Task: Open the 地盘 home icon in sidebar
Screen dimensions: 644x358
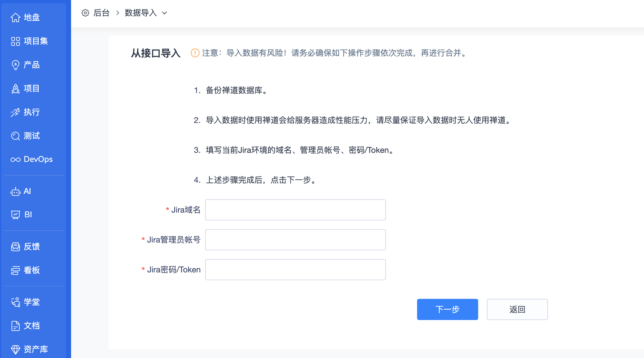Action: [x=16, y=18]
